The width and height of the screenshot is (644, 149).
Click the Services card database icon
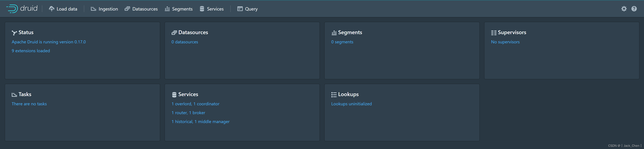point(174,95)
